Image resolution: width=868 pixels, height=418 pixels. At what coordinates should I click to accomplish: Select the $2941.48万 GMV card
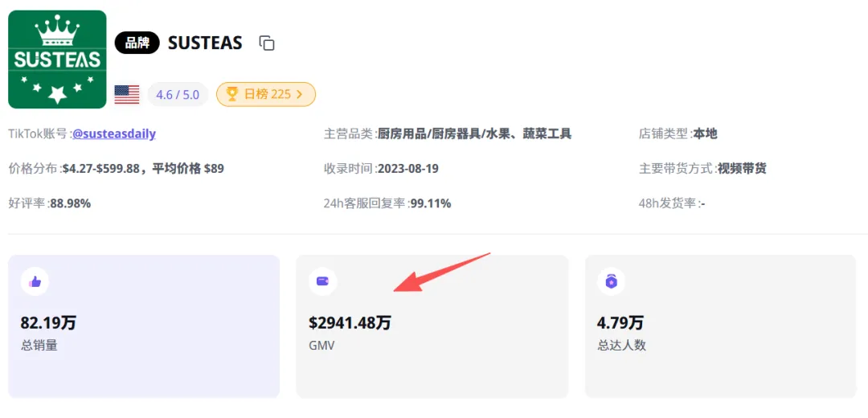(x=432, y=326)
